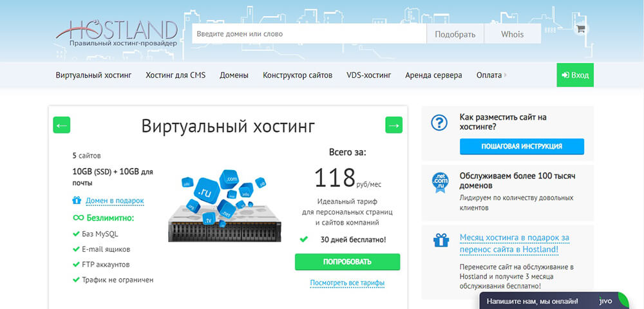Click the 5 сайтов text
644x309 pixels.
(87, 156)
